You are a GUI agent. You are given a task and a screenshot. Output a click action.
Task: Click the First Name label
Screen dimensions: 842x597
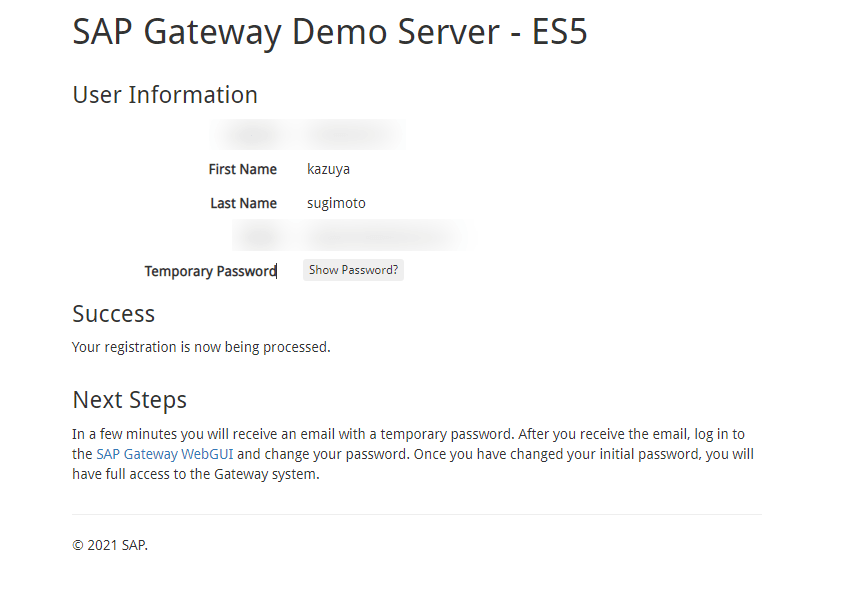point(243,170)
